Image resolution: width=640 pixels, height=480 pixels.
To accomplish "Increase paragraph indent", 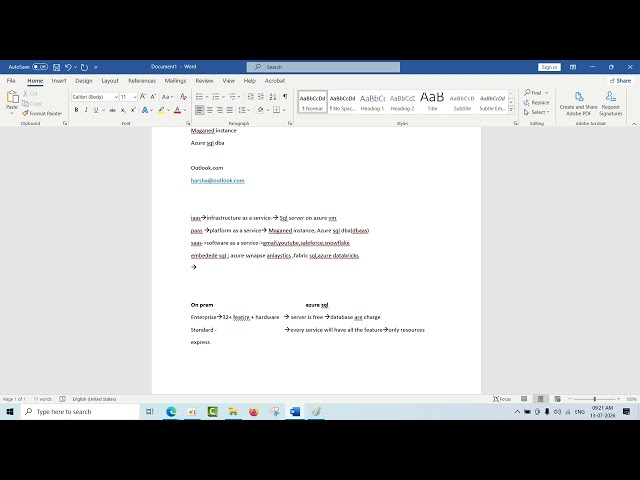I will click(x=261, y=97).
